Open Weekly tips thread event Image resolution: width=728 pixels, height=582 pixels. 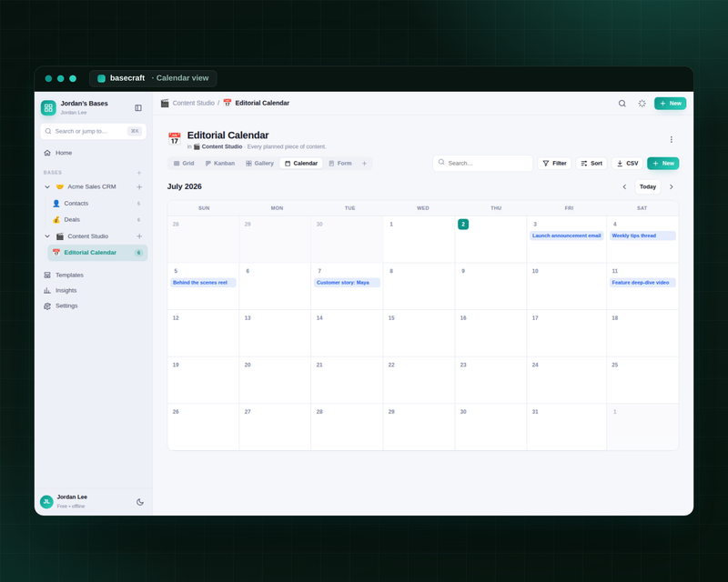(x=642, y=236)
